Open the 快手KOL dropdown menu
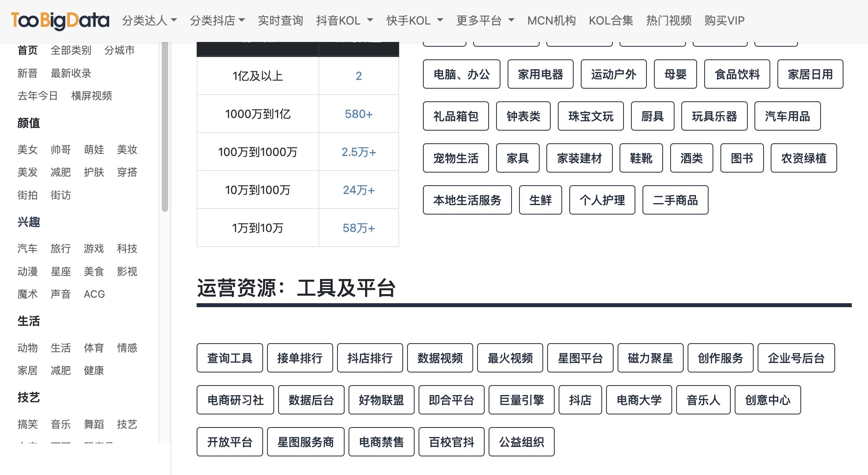Screen dimensions: 868x475 (414, 21)
